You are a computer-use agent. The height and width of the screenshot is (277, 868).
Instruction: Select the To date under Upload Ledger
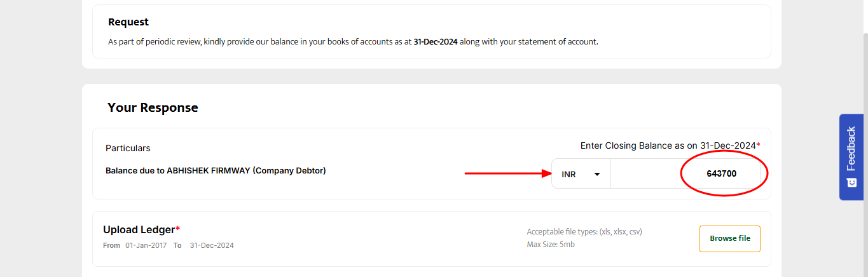point(211,245)
